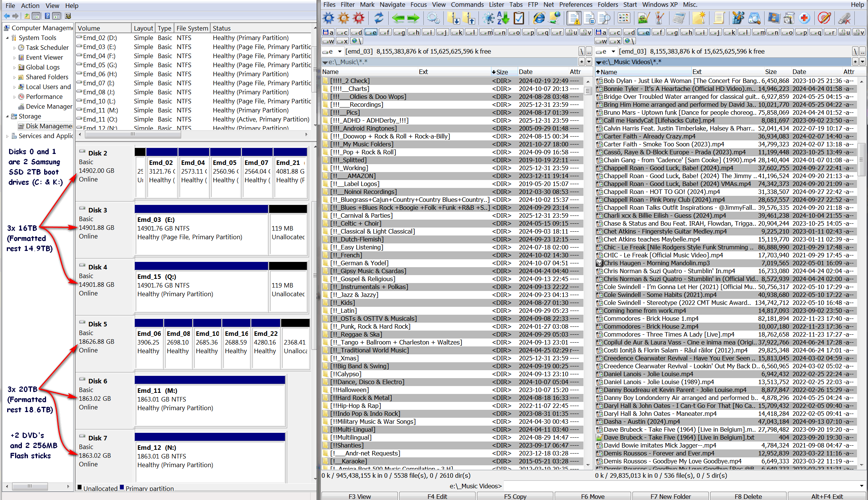Open the Commands menu in Total Commander
The image size is (868, 500).
(467, 5)
